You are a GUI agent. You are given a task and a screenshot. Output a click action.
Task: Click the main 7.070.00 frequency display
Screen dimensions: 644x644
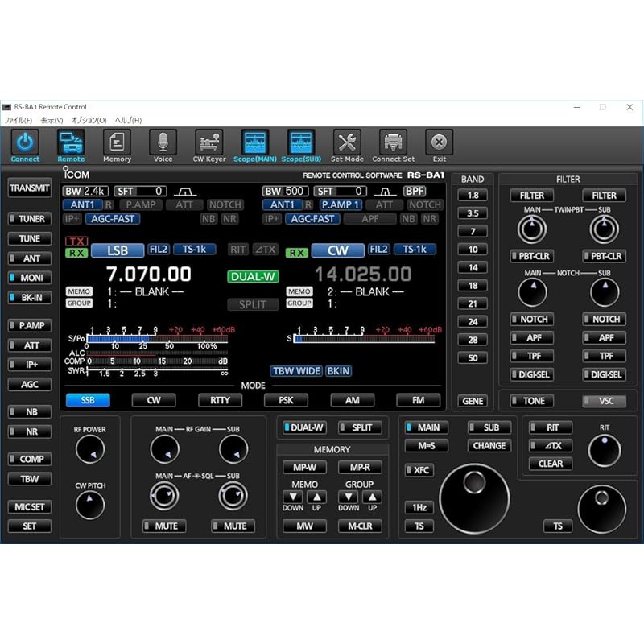click(x=149, y=274)
